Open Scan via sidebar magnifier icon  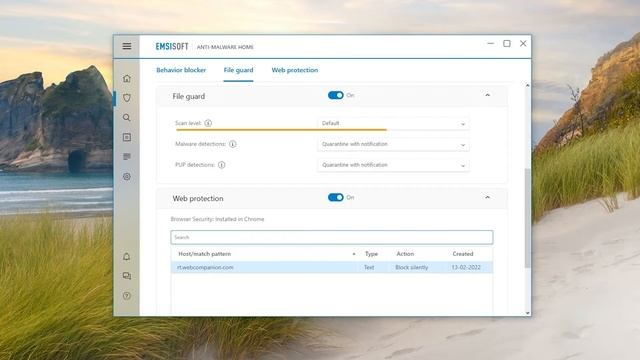point(127,118)
